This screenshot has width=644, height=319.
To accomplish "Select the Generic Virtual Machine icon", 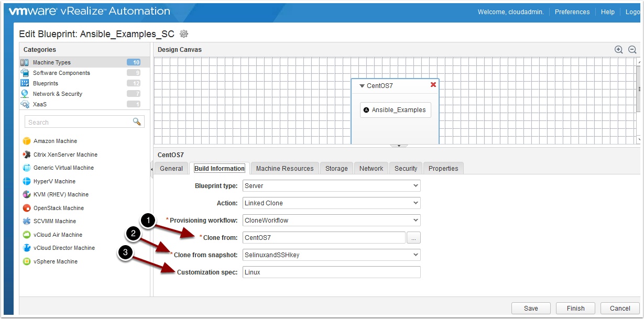I will tap(27, 168).
